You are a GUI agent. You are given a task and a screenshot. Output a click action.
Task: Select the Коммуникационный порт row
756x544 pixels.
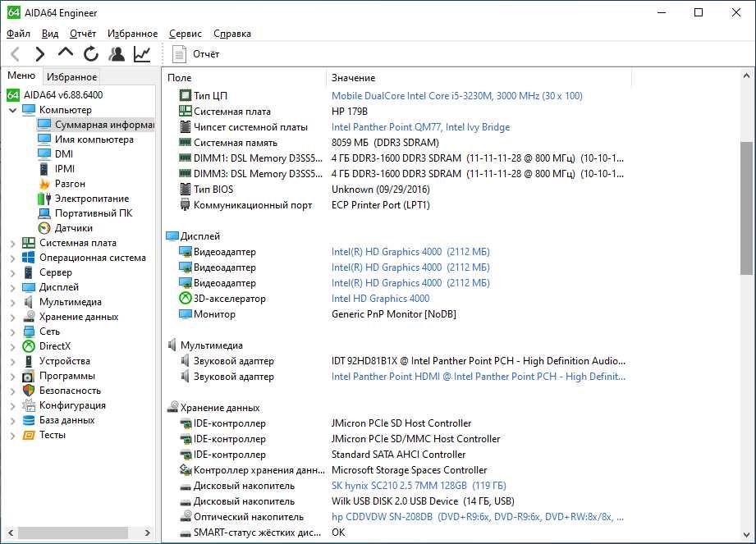[396, 205]
